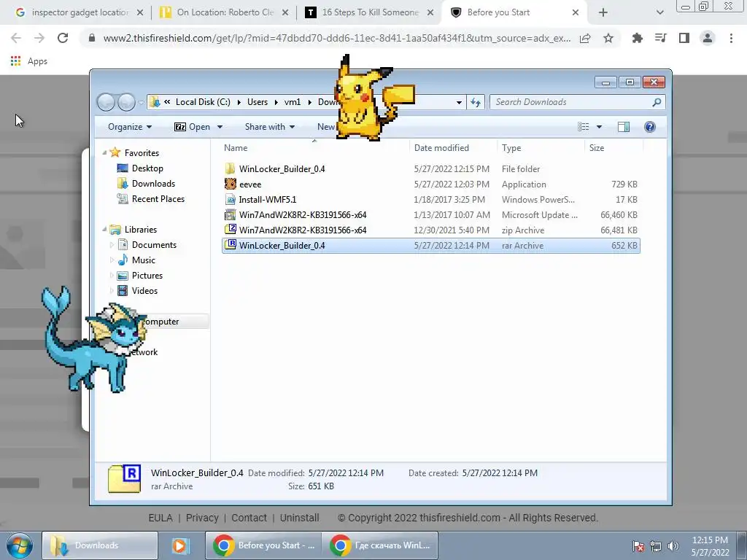The height and width of the screenshot is (560, 747).
Task: Click the Explorer back navigation button
Action: [106, 102]
